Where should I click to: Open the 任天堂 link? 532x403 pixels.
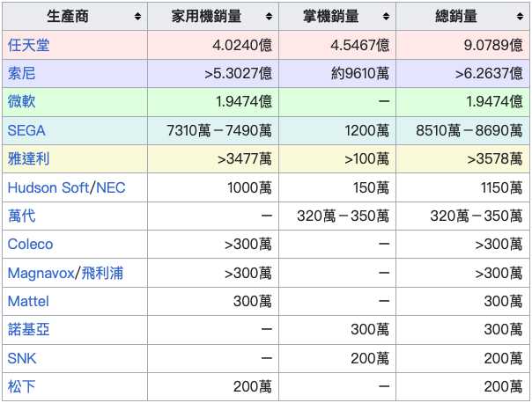[x=28, y=45]
